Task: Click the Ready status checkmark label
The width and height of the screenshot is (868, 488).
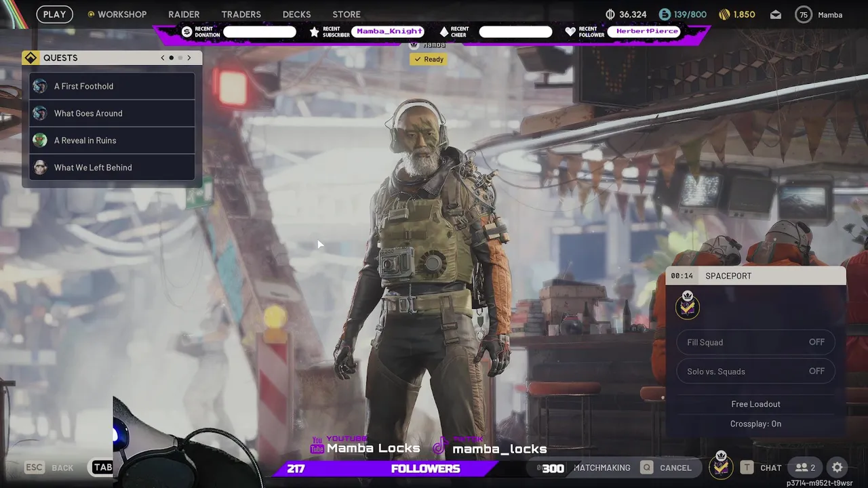Action: (428, 59)
